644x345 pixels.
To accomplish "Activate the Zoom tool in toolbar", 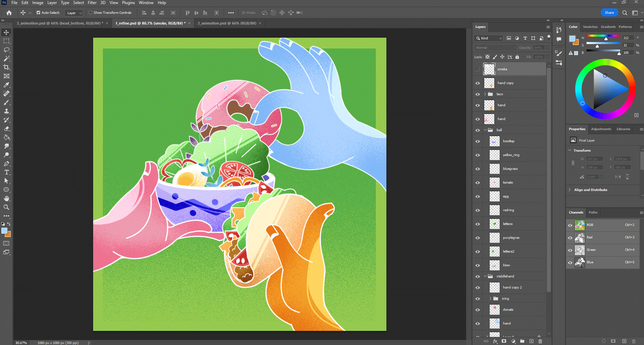I will (6, 207).
